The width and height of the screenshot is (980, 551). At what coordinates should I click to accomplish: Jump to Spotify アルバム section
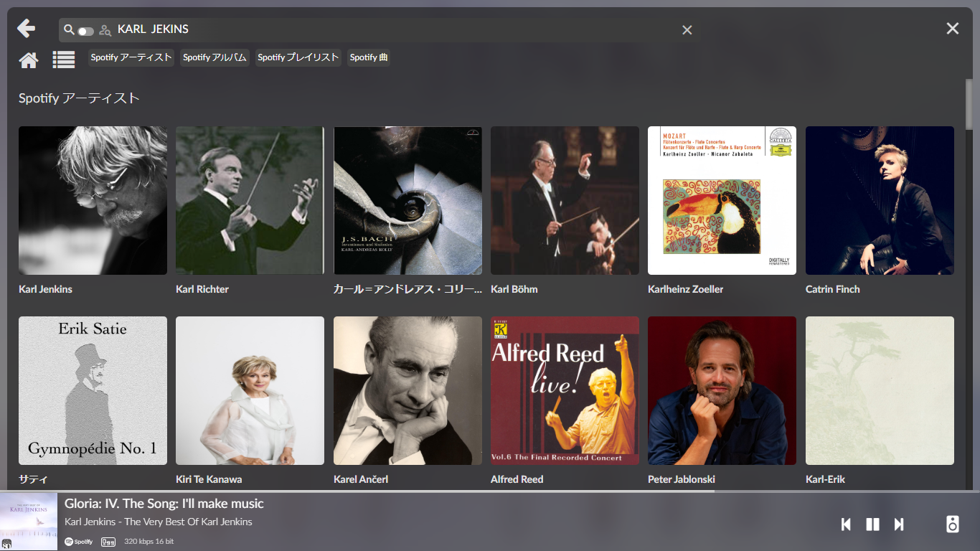[215, 57]
